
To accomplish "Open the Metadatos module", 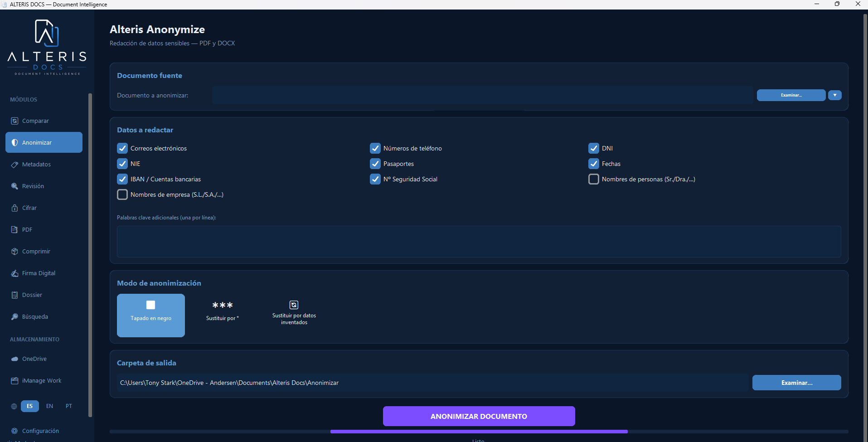I will click(x=44, y=165).
